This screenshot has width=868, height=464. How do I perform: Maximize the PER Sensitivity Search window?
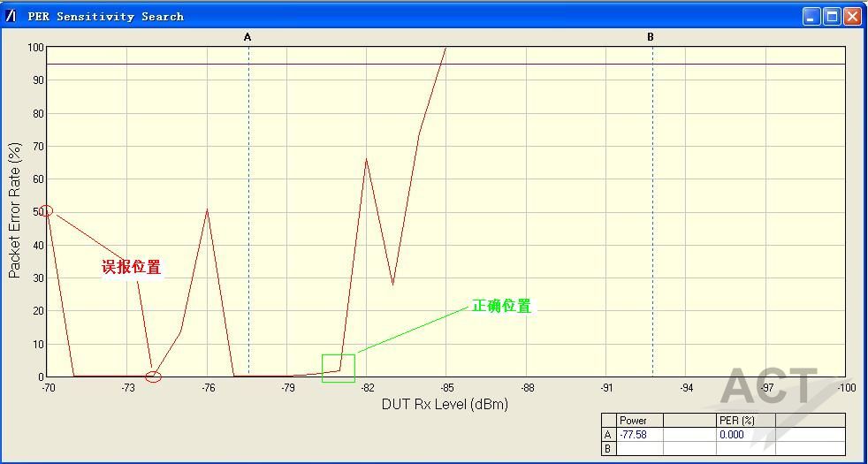(832, 16)
